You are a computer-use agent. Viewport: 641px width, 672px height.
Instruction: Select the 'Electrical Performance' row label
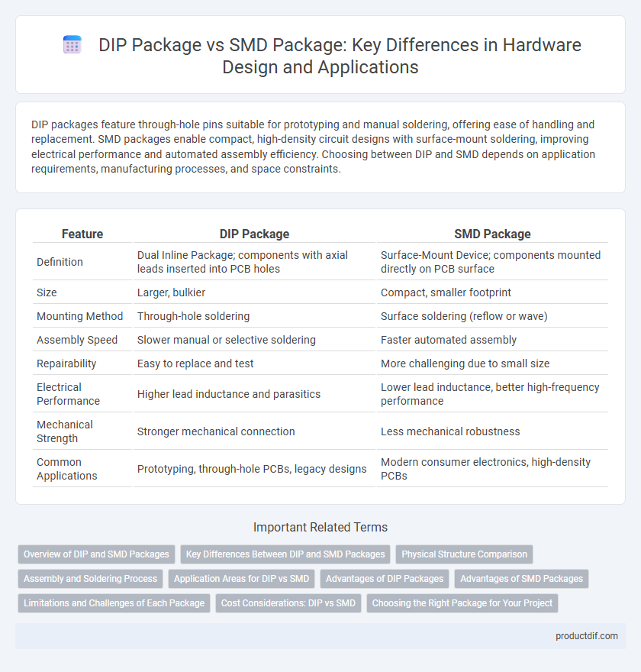(x=68, y=394)
